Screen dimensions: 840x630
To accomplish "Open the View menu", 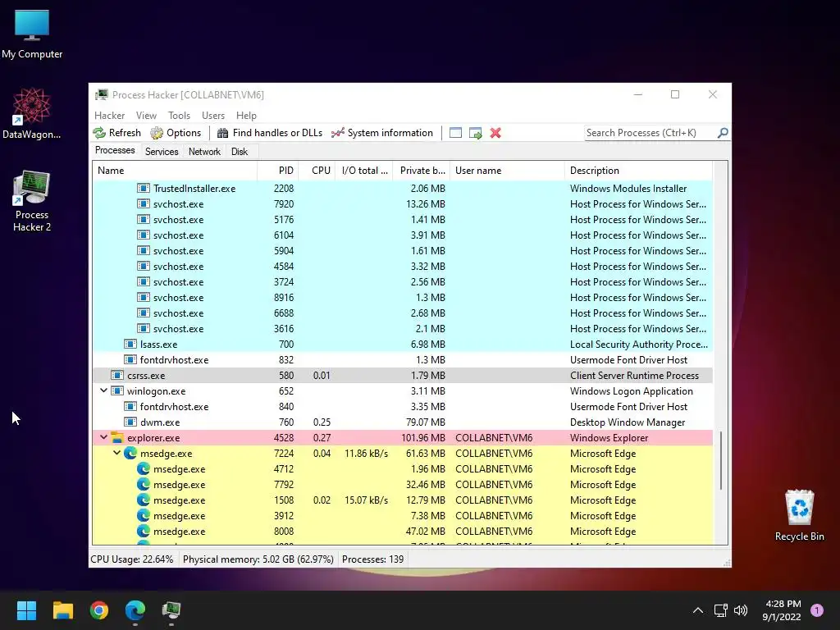I will tap(146, 115).
